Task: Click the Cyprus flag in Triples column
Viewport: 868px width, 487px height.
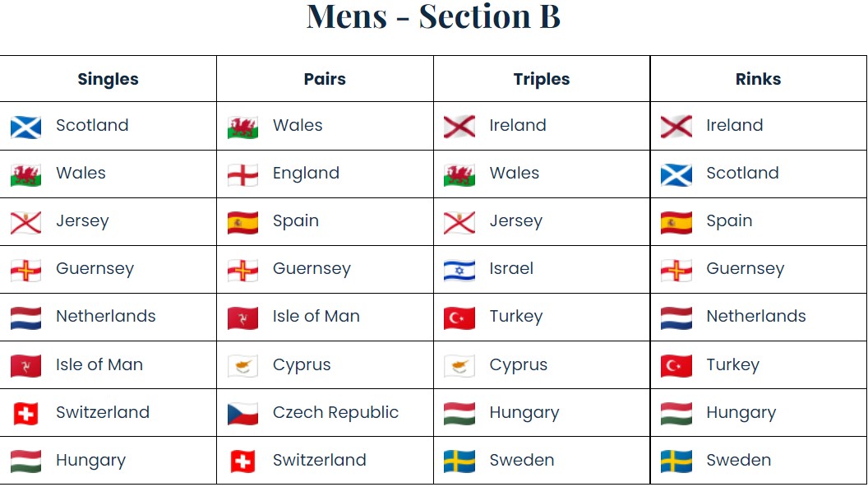Action: (459, 366)
